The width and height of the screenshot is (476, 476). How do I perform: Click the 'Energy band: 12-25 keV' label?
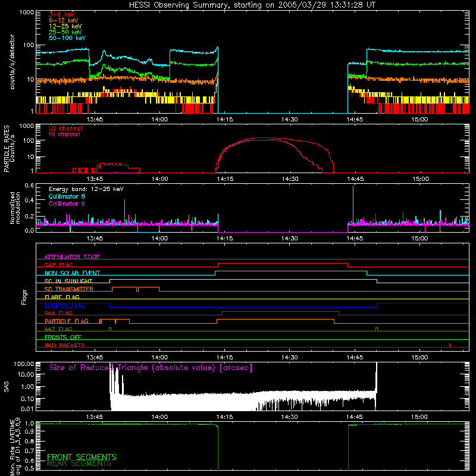[x=86, y=189]
